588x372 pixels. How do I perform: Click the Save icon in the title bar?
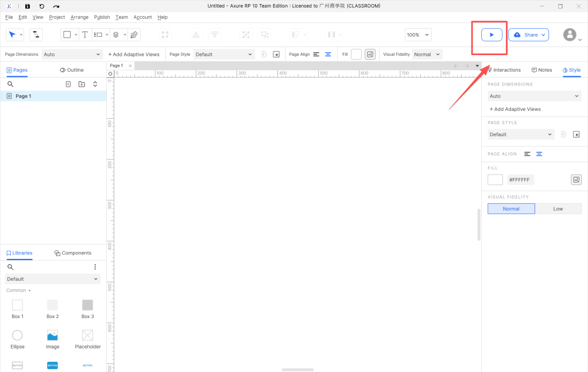pyautogui.click(x=27, y=6)
